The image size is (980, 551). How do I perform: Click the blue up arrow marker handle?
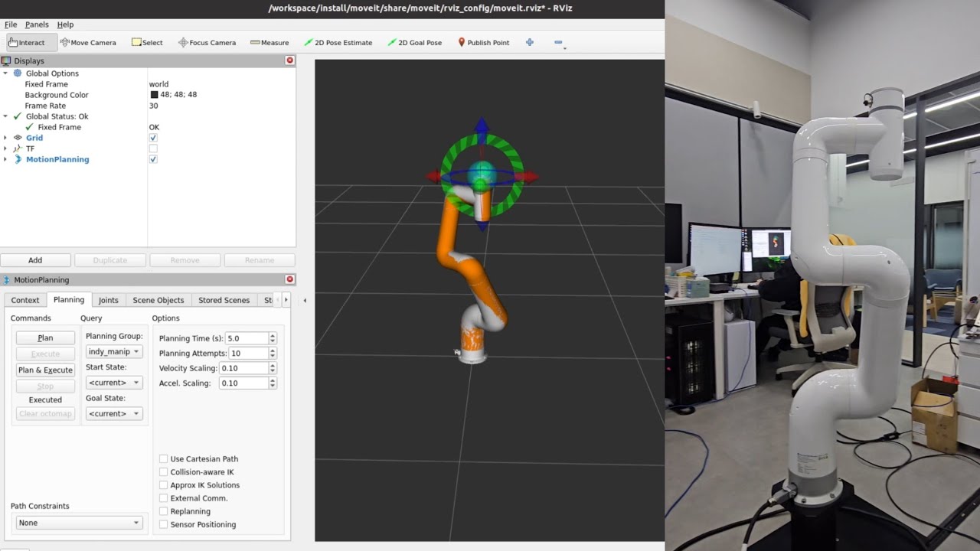[481, 126]
